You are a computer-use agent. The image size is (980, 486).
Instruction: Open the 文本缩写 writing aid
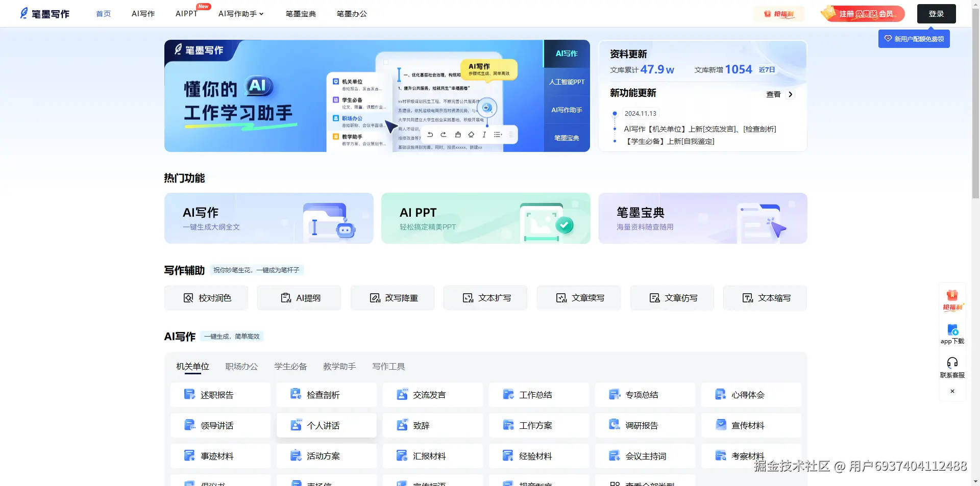point(765,298)
